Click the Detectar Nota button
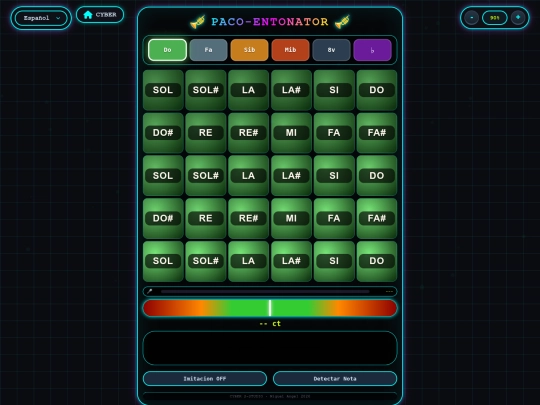 click(335, 378)
